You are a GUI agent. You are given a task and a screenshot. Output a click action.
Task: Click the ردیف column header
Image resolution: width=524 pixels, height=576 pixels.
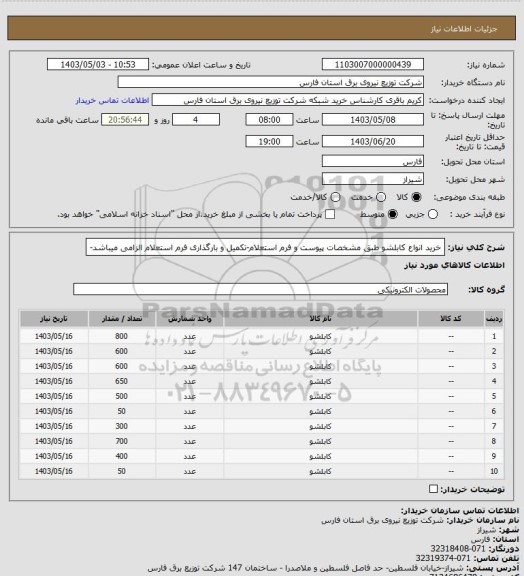[494, 319]
